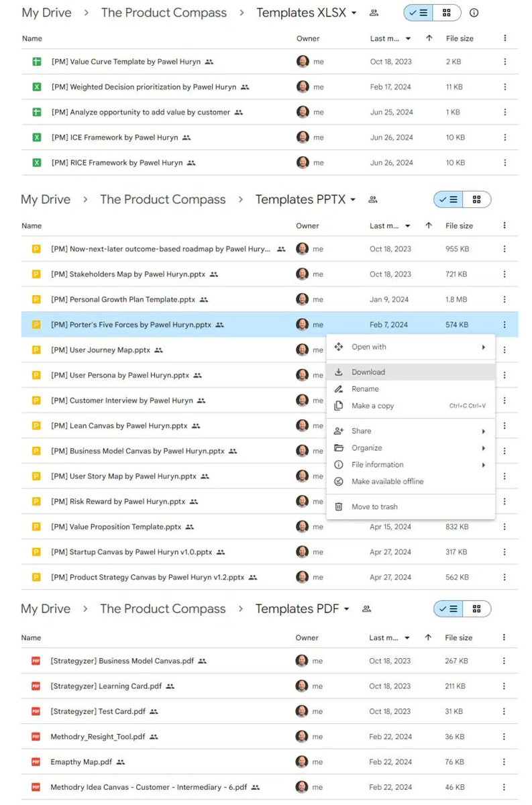Select list view in Templates PPTX folder
The image size is (532, 805).
click(447, 199)
